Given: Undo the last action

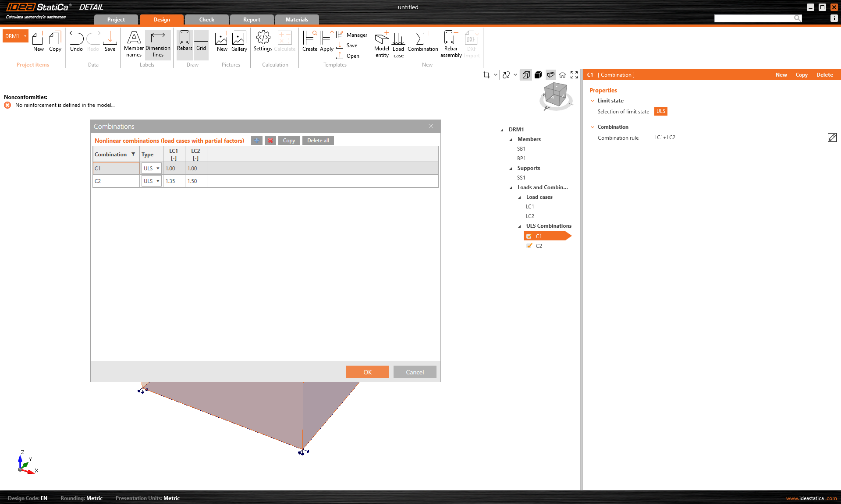Looking at the screenshot, I should tap(76, 41).
